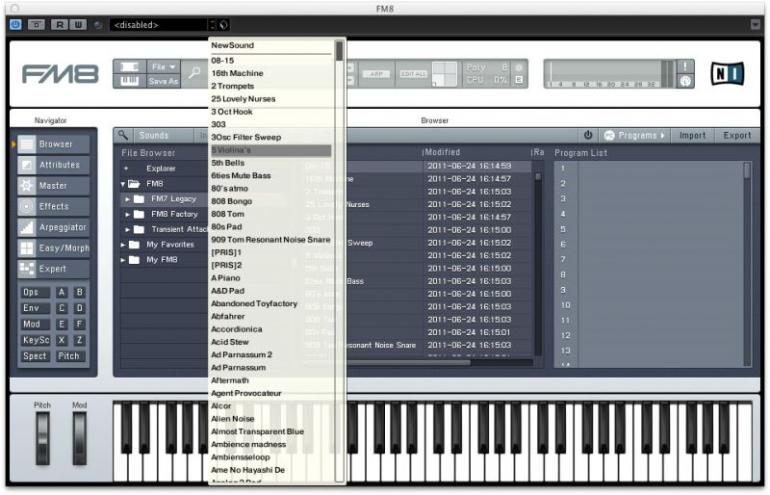Open the File menu in FM8 header
Viewport: 770px width, 495px height.
click(164, 67)
